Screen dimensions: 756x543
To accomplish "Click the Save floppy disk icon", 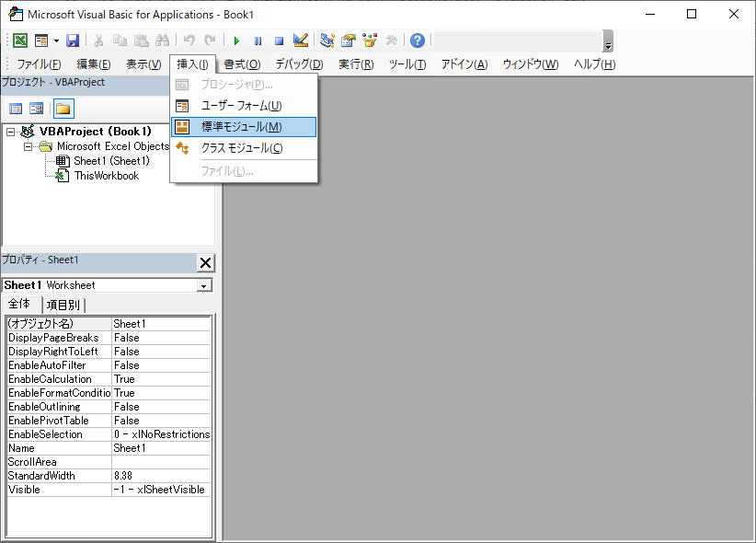I will point(73,40).
